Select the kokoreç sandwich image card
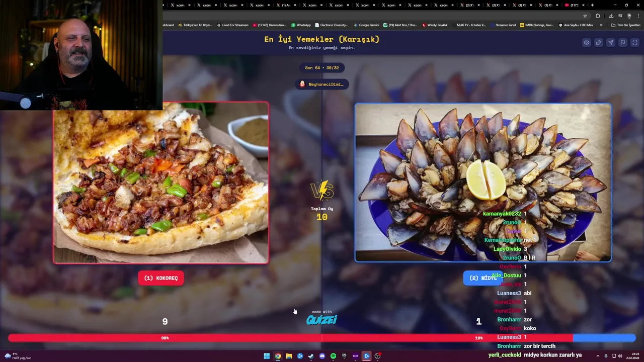Image resolution: width=644 pixels, height=362 pixels. 161,183
